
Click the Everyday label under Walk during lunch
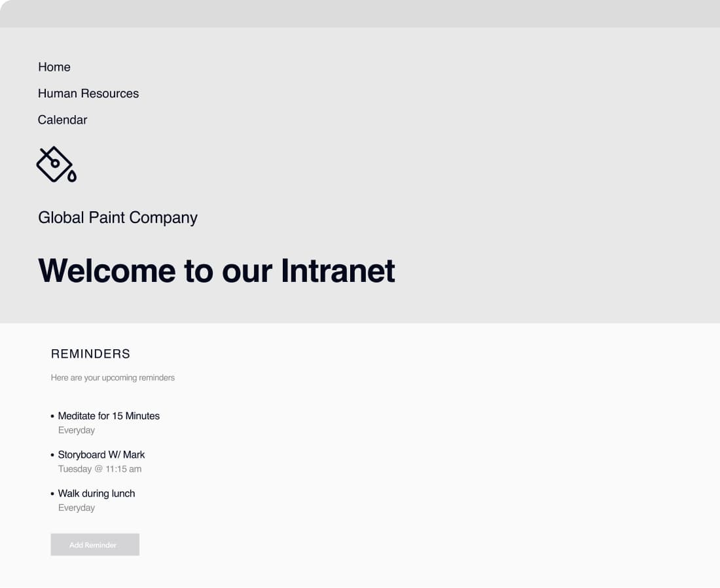[77, 508]
